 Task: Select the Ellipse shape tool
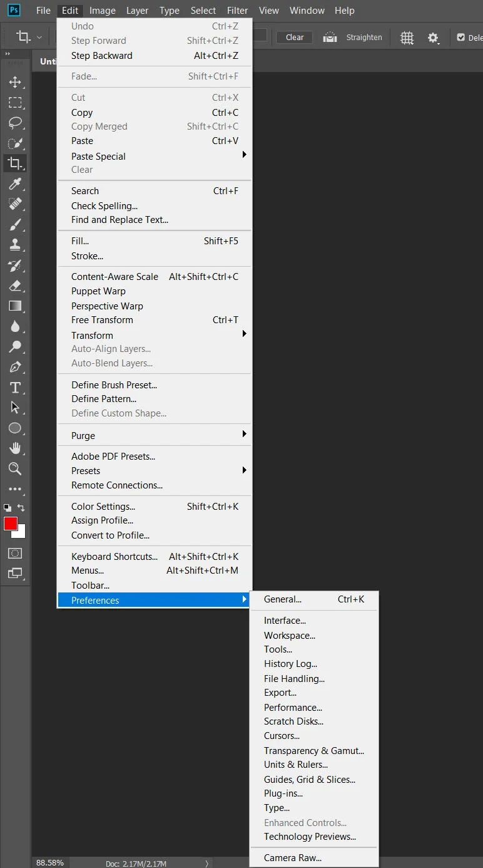(15, 428)
